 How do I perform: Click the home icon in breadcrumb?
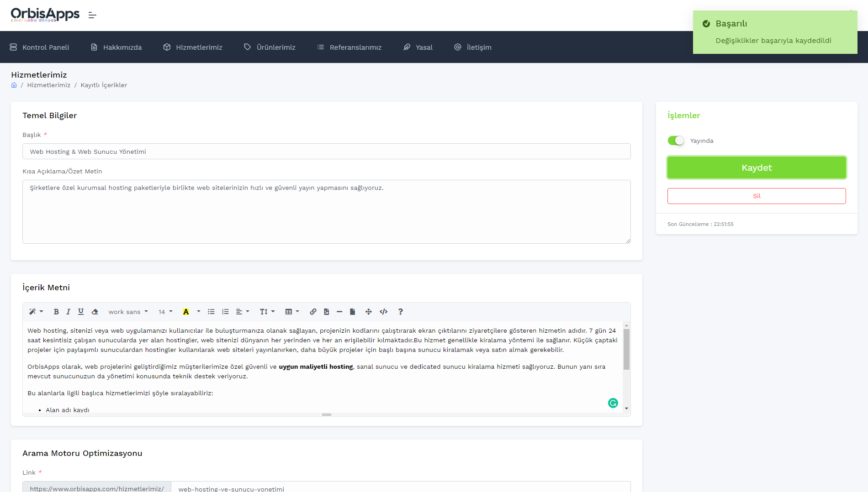(14, 85)
